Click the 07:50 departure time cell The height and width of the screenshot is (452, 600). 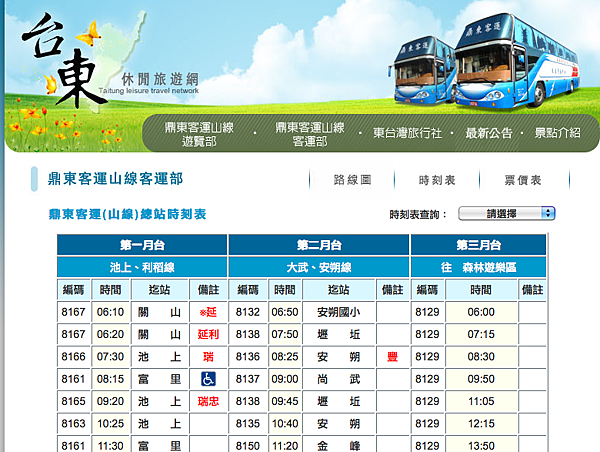pos(285,335)
